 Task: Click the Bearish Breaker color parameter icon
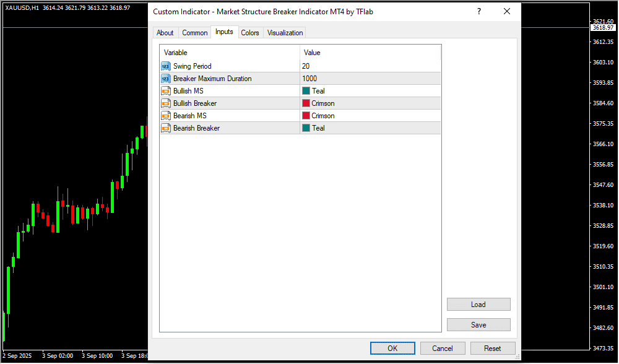click(165, 128)
